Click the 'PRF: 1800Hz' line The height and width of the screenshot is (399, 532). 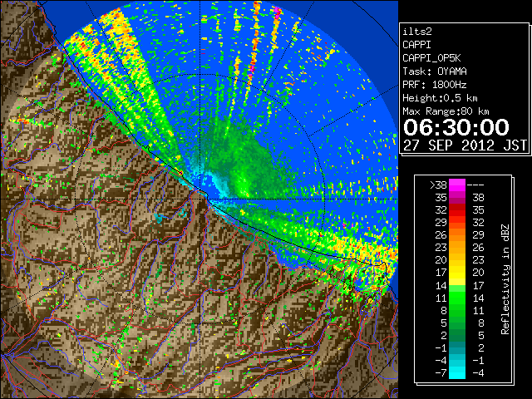(435, 85)
